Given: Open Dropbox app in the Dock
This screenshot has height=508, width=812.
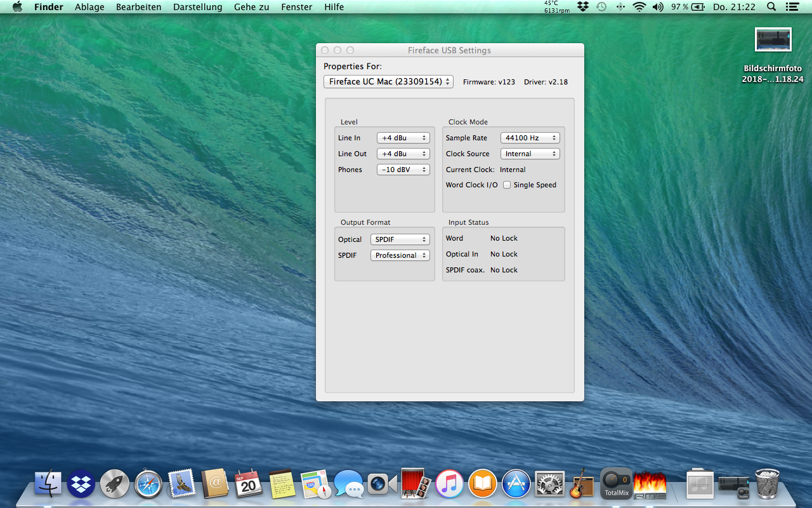Looking at the screenshot, I should [81, 484].
